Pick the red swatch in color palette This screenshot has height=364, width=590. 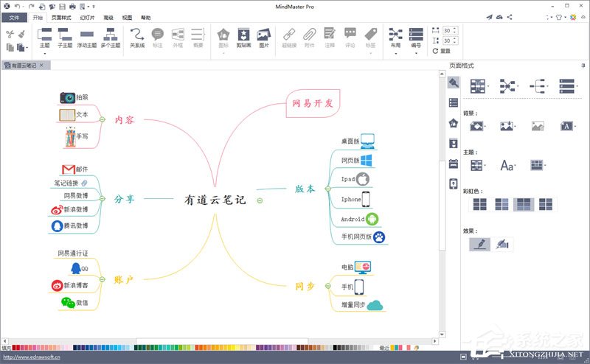(16, 347)
